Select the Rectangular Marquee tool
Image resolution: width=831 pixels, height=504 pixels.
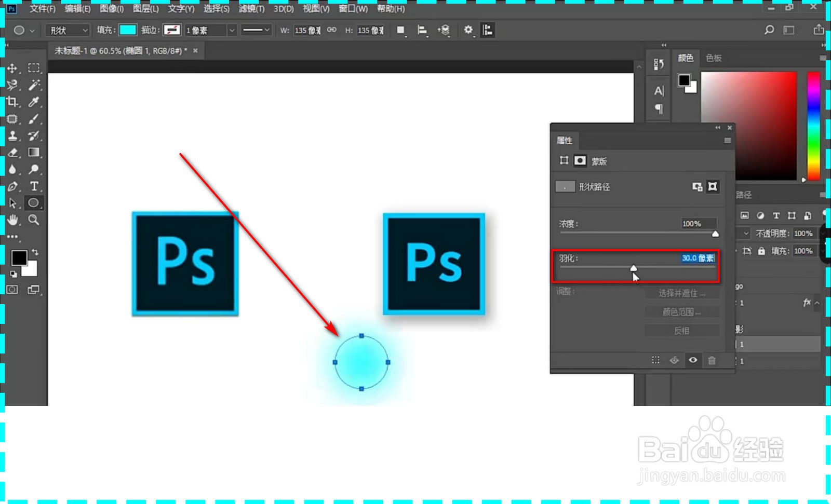click(x=34, y=68)
